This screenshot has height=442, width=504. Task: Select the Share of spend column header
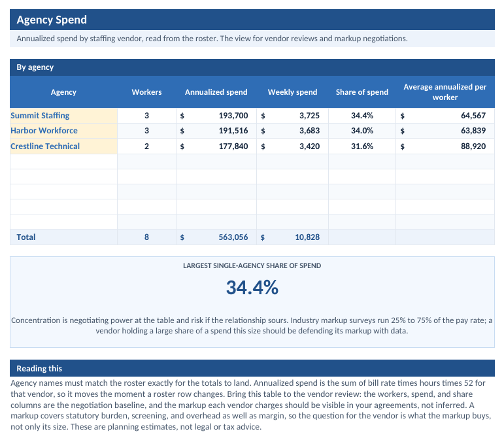362,92
